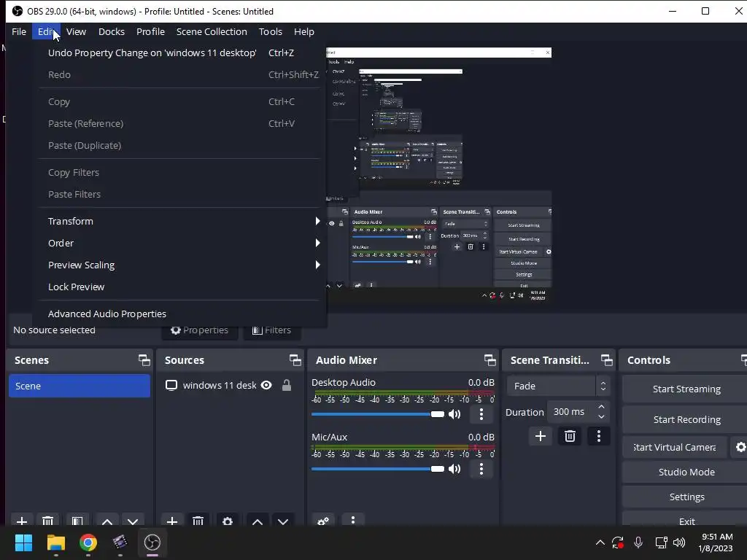The width and height of the screenshot is (747, 560).
Task: Start the Virtual Camera
Action: pos(675,447)
